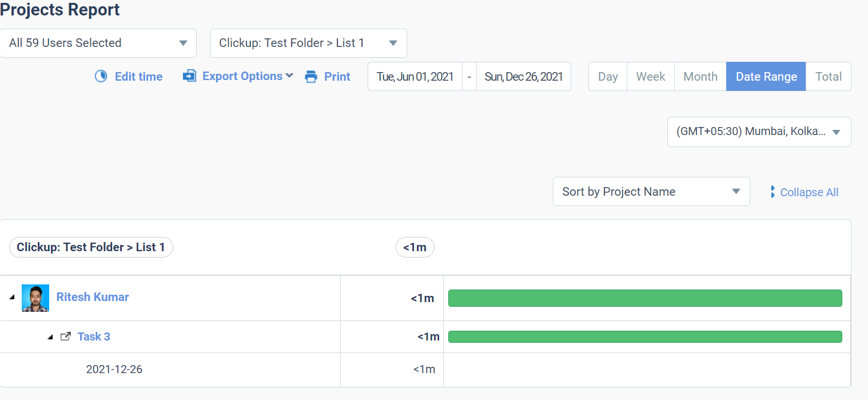Open the Clickup project filter dropdown
This screenshot has width=868, height=400.
tap(308, 43)
